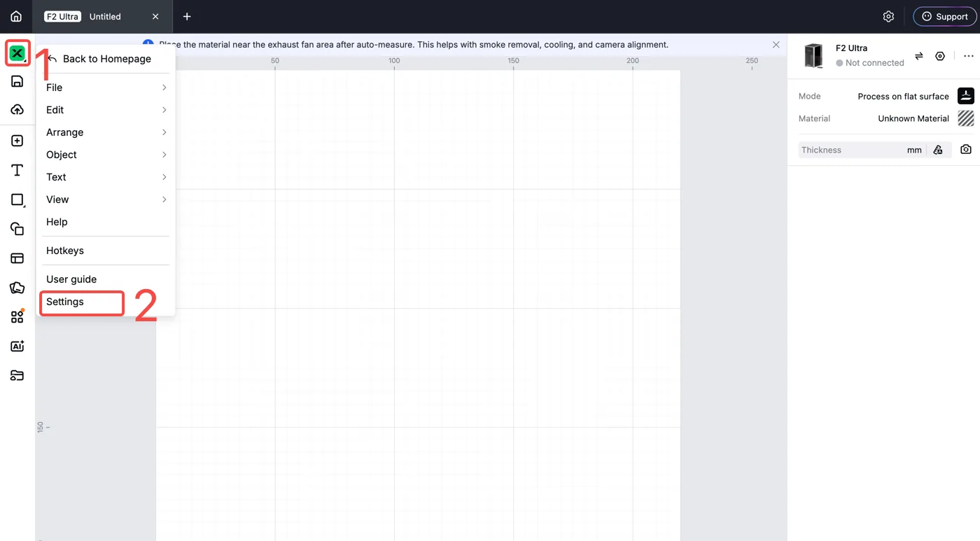This screenshot has width=980, height=541.
Task: Click the save icon in left sidebar
Action: pos(17,81)
